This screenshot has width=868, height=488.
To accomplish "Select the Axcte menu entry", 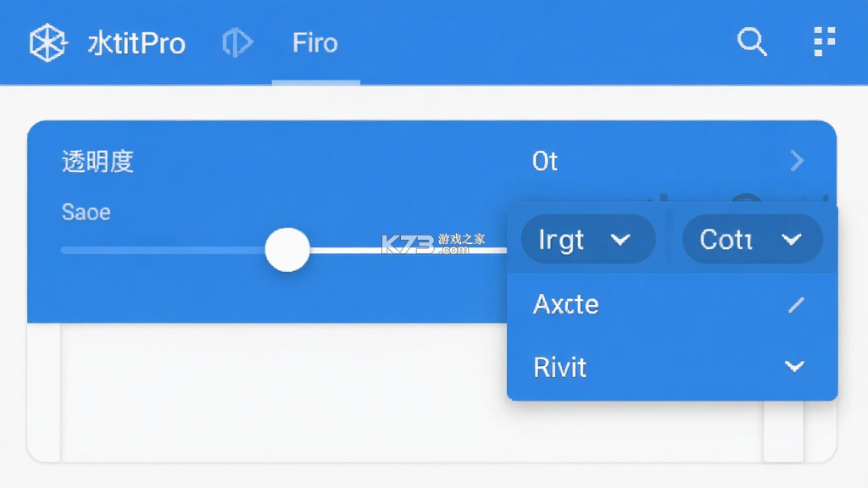I will coord(672,304).
